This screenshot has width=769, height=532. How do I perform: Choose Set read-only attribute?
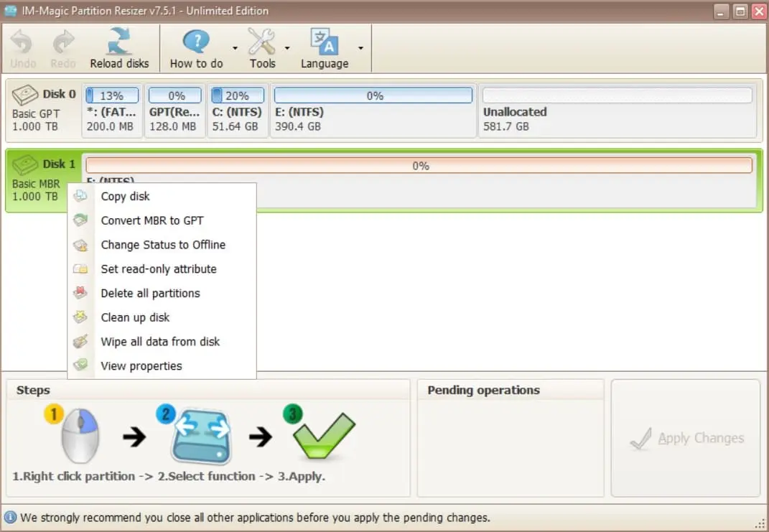point(162,269)
